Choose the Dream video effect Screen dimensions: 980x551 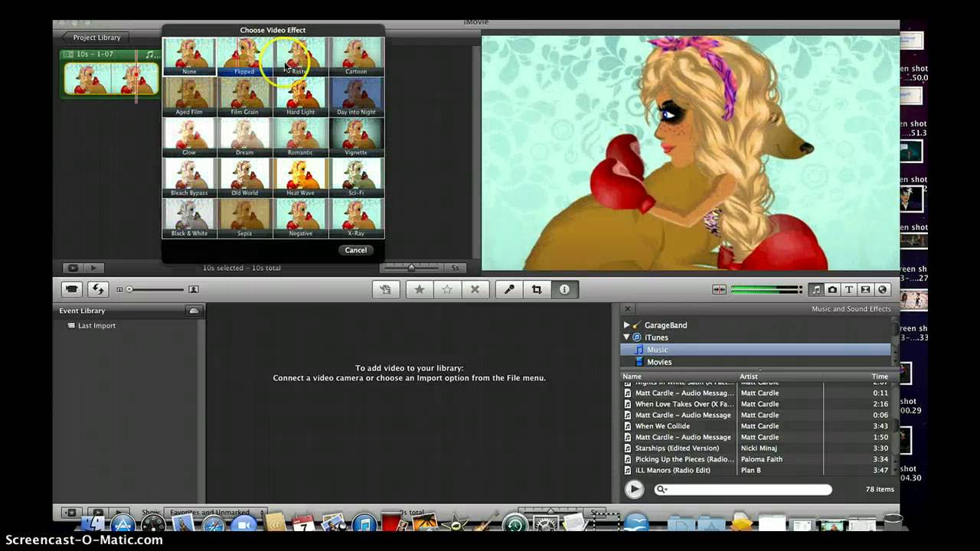(244, 138)
